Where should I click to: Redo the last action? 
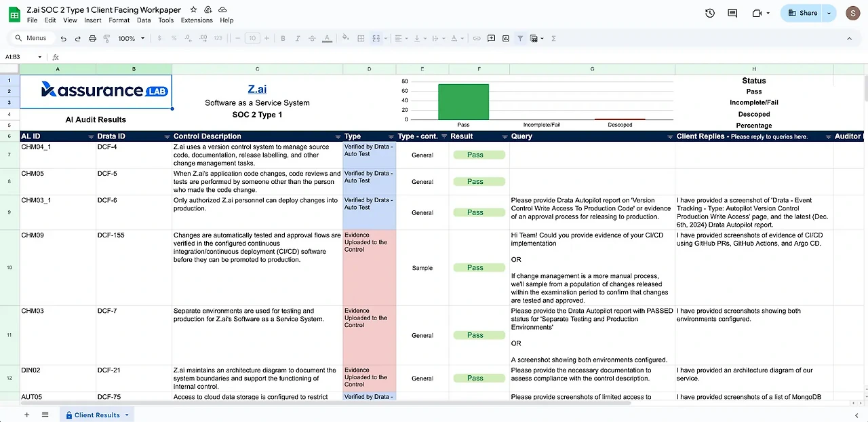[x=78, y=39]
